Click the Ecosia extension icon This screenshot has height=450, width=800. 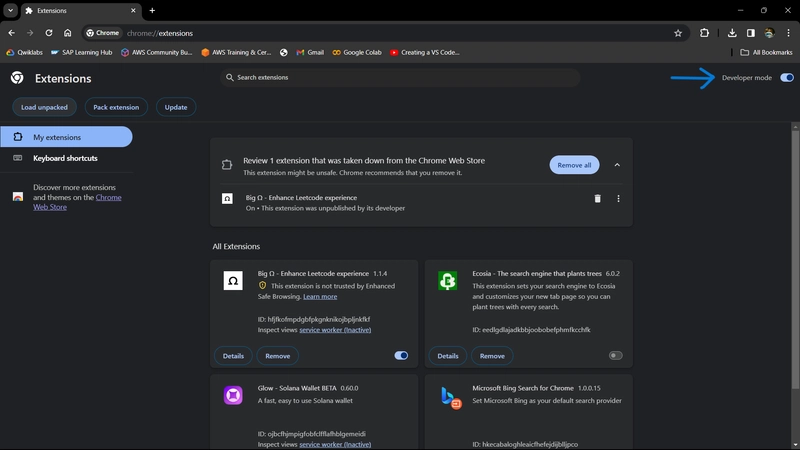pyautogui.click(x=447, y=281)
